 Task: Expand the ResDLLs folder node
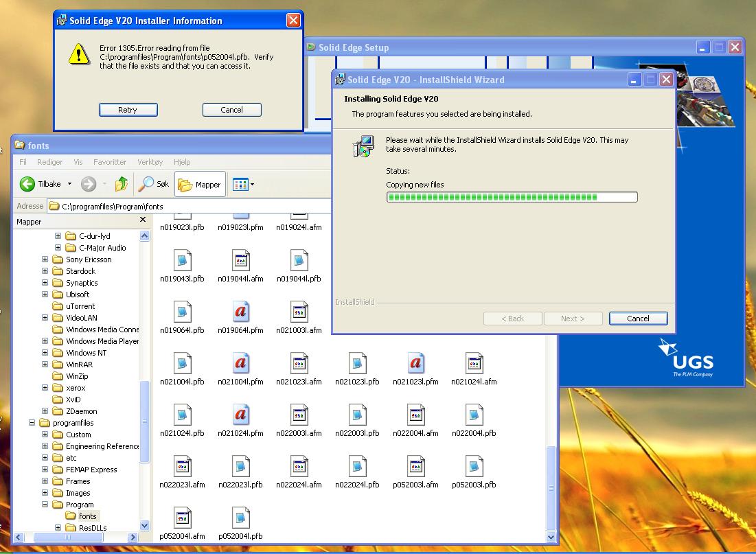[x=58, y=527]
